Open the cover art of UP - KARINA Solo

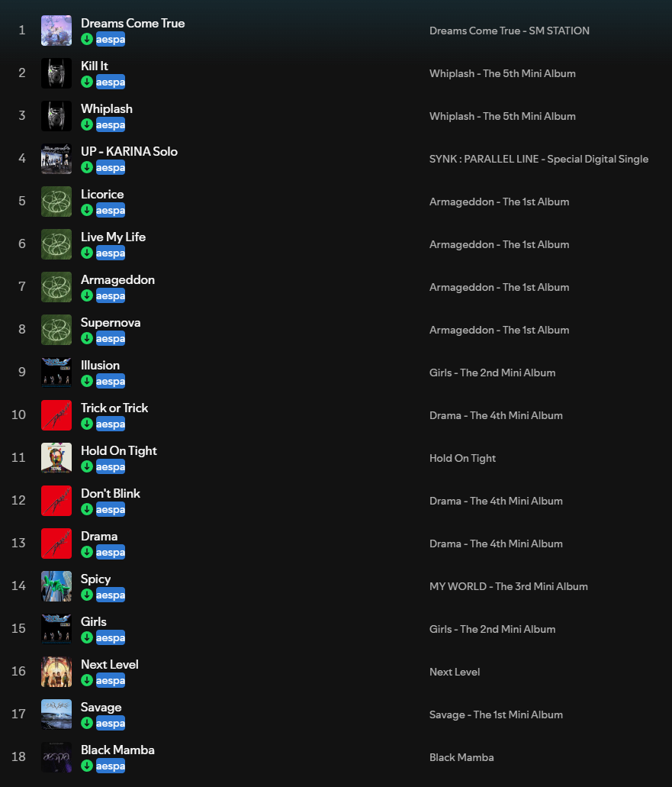[x=56, y=159]
